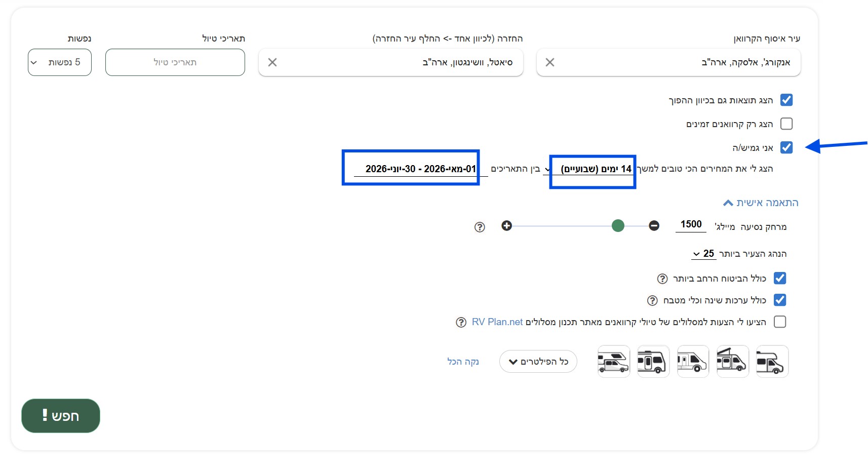Image resolution: width=868 pixels, height=470 pixels.
Task: Open help icon beside the mileage slider
Action: pos(480,227)
